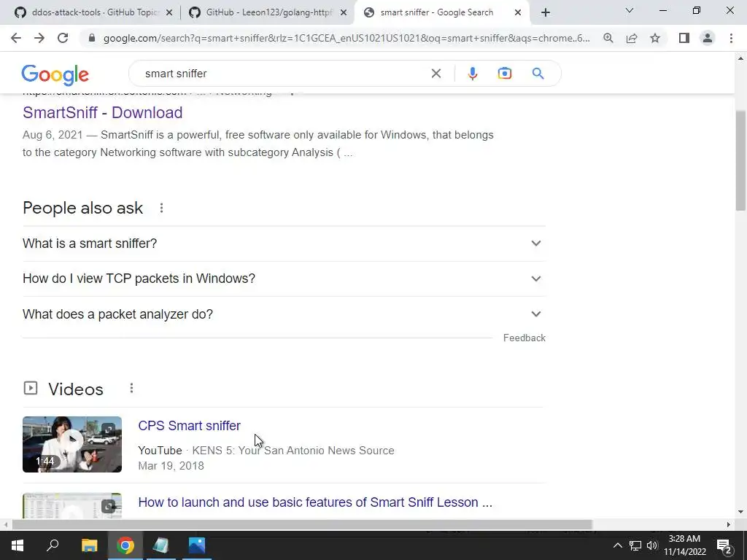Close the smart sniffer search tab
The image size is (747, 560).
[518, 12]
